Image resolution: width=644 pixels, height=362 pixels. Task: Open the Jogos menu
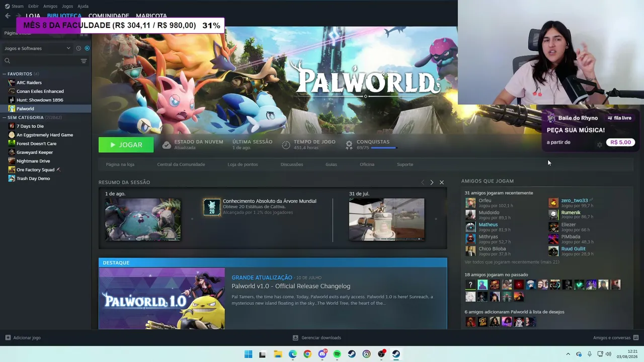coord(67,6)
